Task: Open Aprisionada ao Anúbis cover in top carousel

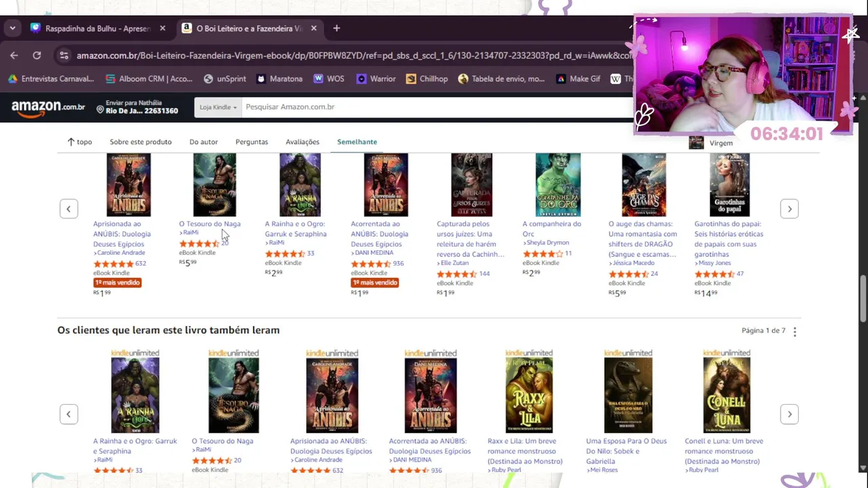Action: (129, 185)
